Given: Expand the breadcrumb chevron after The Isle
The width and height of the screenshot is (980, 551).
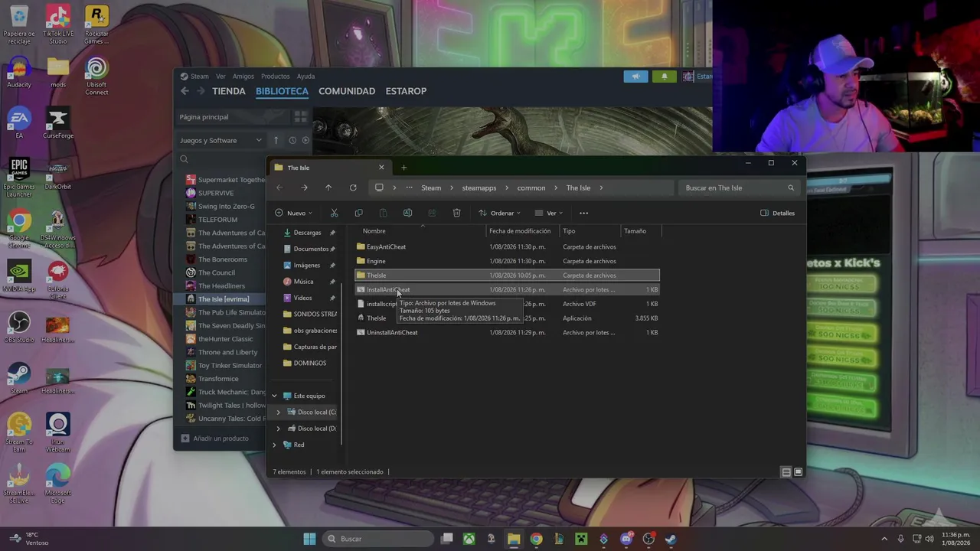Looking at the screenshot, I should [x=602, y=187].
